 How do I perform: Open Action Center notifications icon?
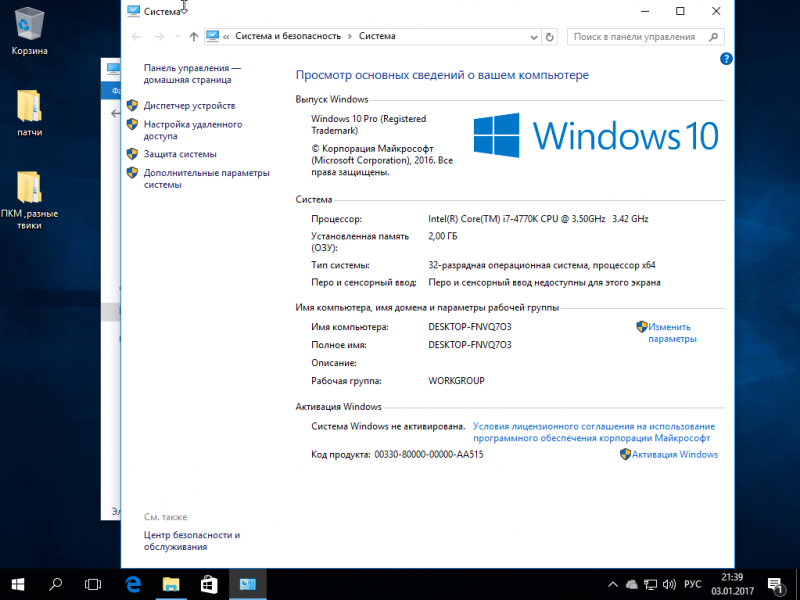point(776,585)
